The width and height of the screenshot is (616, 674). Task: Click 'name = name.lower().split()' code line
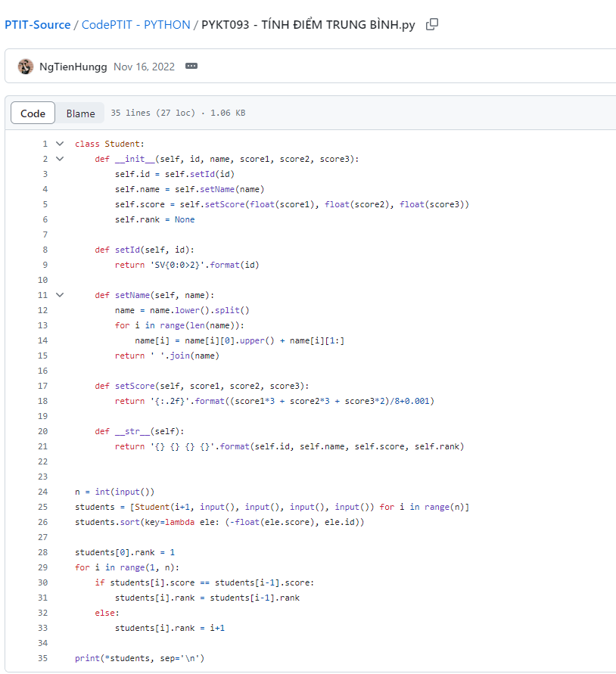pos(182,310)
